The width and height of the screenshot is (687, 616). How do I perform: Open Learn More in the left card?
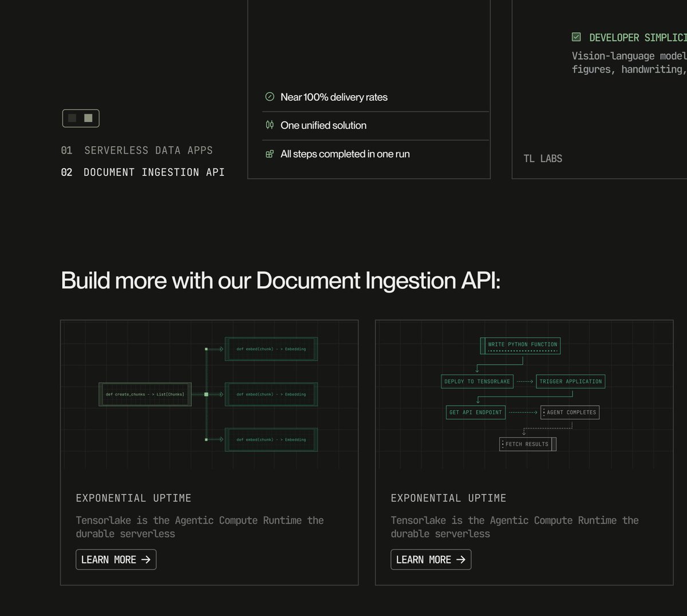[x=116, y=560]
